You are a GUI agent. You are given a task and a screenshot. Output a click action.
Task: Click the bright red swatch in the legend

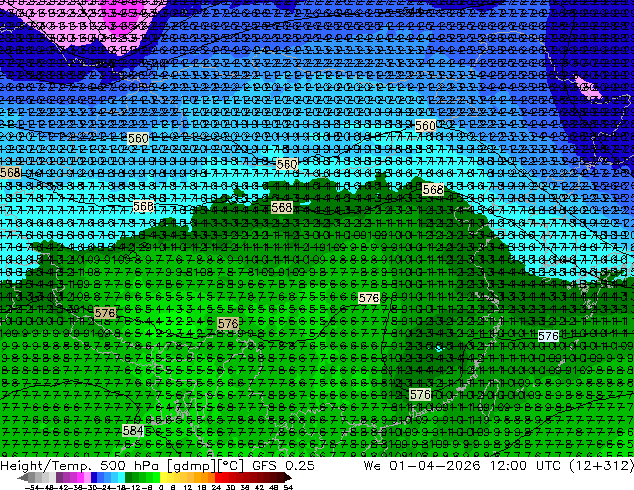tap(218, 478)
